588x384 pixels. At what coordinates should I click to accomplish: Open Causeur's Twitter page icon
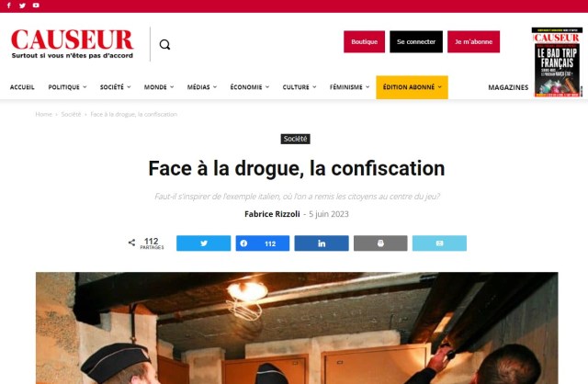pyautogui.click(x=22, y=6)
